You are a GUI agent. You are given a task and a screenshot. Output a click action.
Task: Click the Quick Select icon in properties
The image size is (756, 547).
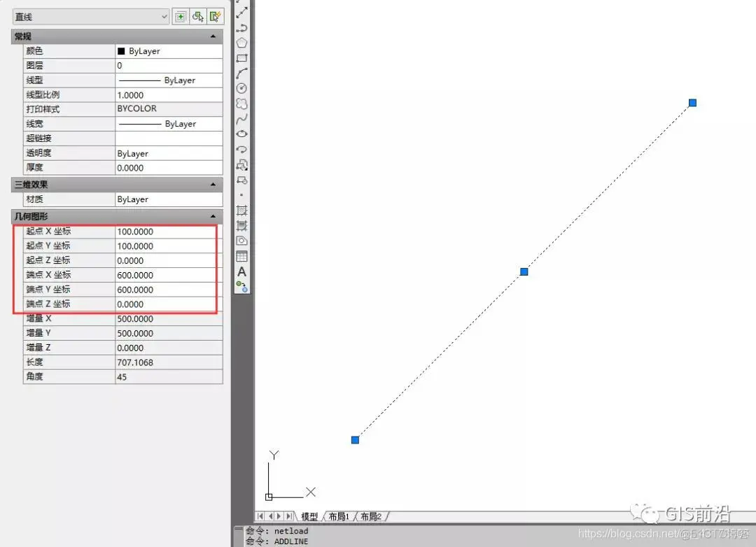pyautogui.click(x=215, y=17)
